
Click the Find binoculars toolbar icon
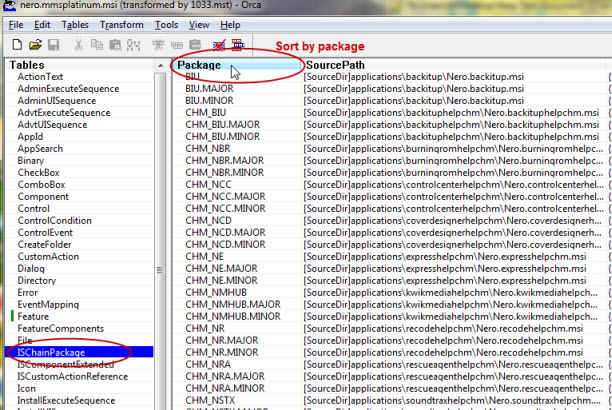tap(133, 45)
